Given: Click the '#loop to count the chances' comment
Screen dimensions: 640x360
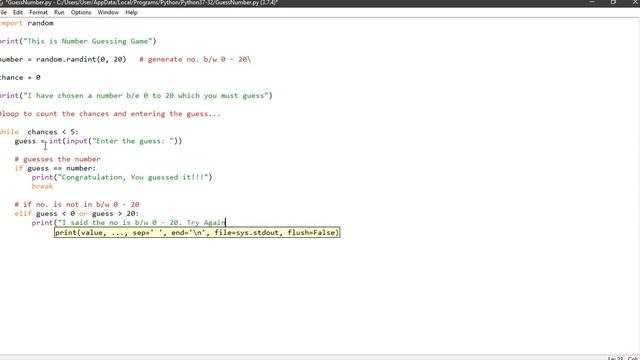Looking at the screenshot, I should (x=110, y=114).
